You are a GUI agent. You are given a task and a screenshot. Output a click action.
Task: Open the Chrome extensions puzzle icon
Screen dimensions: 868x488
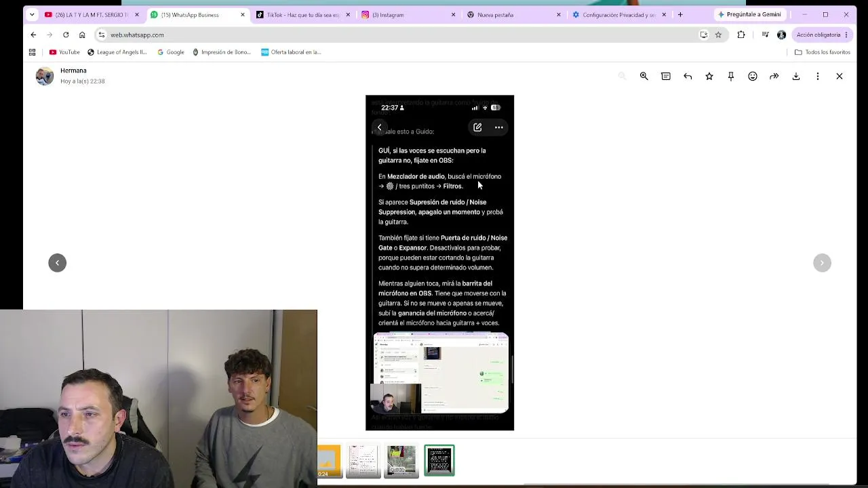pyautogui.click(x=741, y=35)
